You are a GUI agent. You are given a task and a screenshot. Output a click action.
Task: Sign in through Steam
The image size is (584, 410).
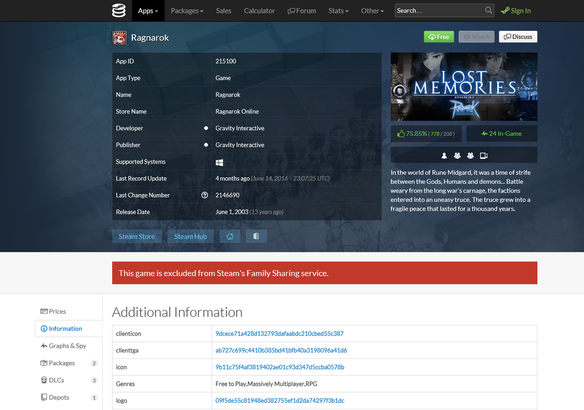pos(516,11)
